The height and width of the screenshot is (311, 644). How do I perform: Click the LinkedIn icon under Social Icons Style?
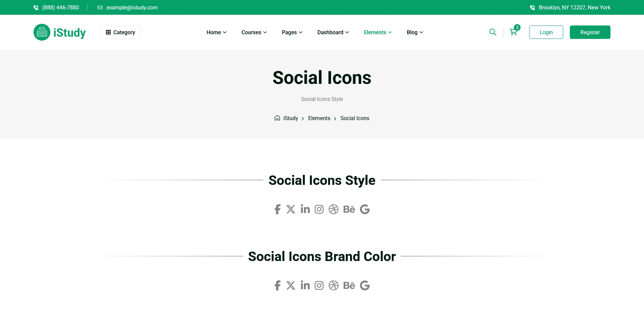[x=305, y=209]
